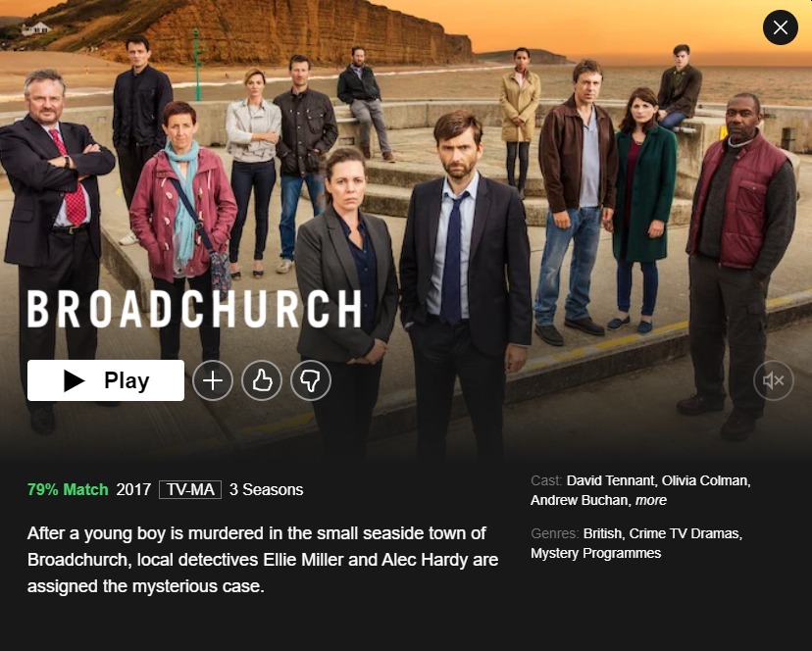
Task: Browse Mystery Programmes genre
Action: (596, 553)
